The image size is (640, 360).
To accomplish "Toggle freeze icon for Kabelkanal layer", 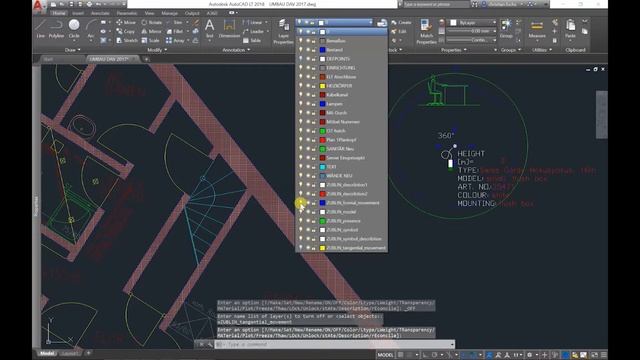I will [308, 95].
